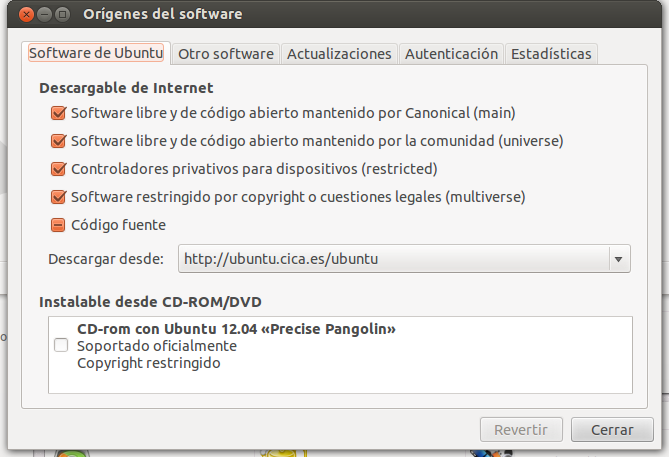Viewport: 669px width, 457px height.
Task: Open the Otro software tab
Action: coord(225,54)
